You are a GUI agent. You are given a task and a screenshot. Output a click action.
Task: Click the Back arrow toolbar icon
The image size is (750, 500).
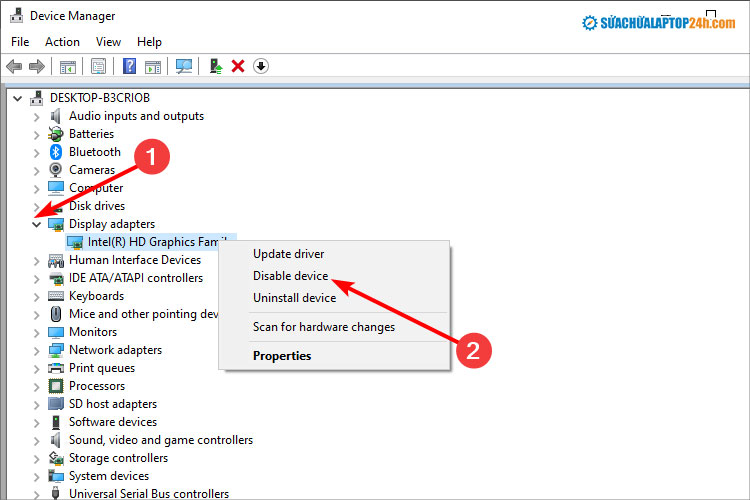(x=14, y=67)
